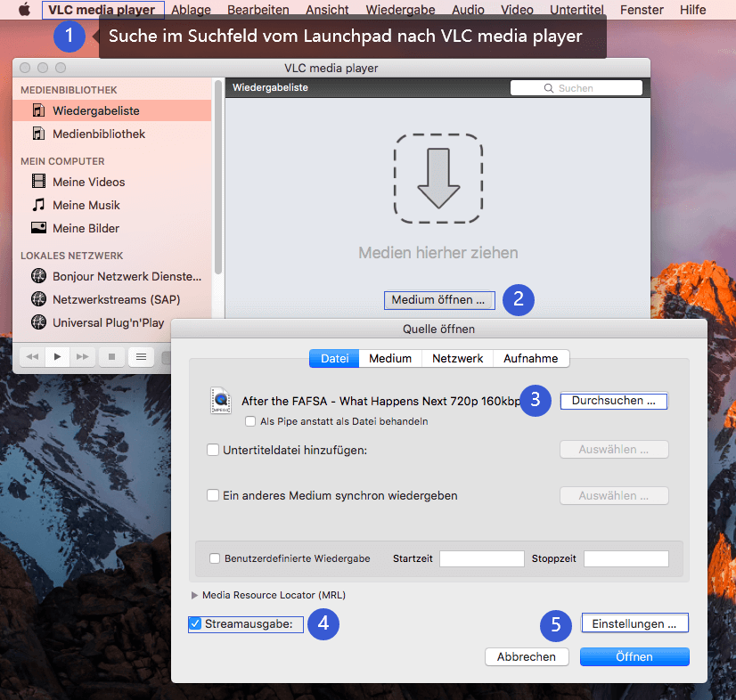Open the Video menu

point(517,10)
